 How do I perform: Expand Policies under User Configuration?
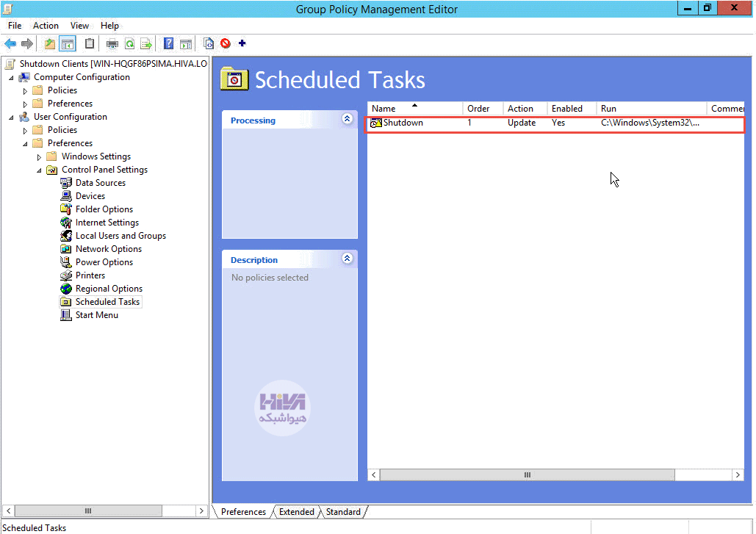pyautogui.click(x=25, y=130)
